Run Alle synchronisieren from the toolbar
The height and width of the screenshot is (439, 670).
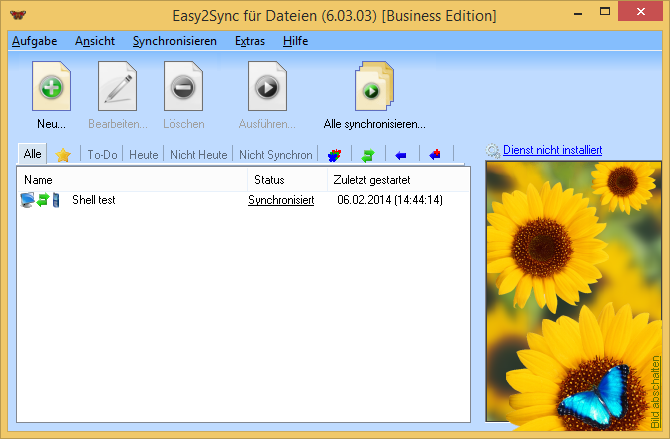coord(374,87)
